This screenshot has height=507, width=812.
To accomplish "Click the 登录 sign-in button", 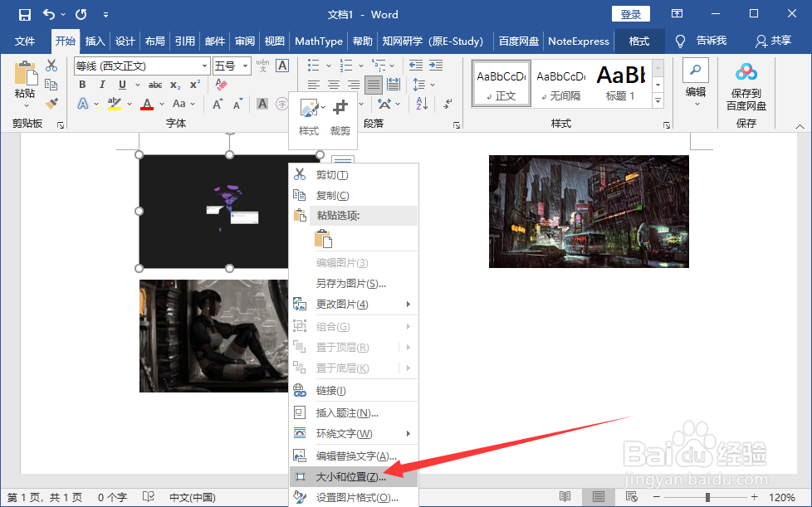I will click(x=631, y=14).
